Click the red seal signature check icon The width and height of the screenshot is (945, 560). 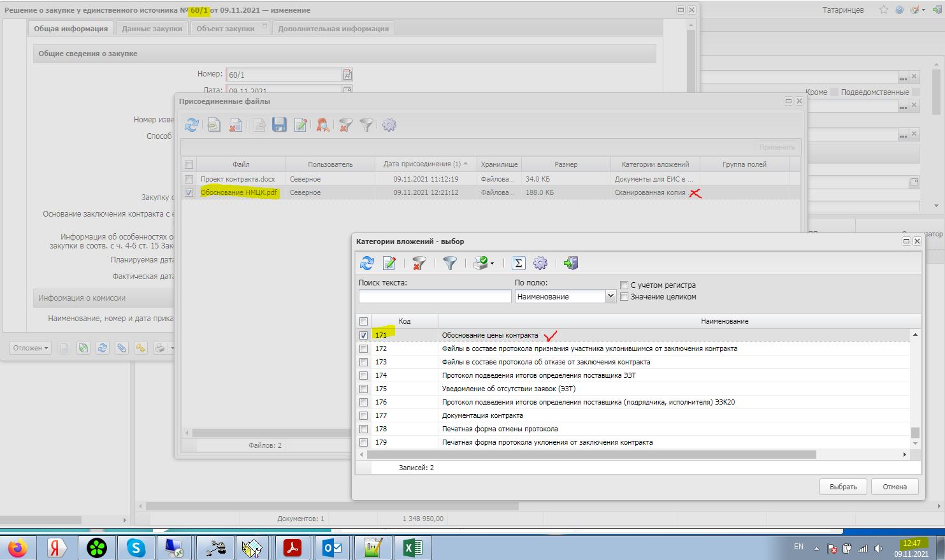[323, 125]
